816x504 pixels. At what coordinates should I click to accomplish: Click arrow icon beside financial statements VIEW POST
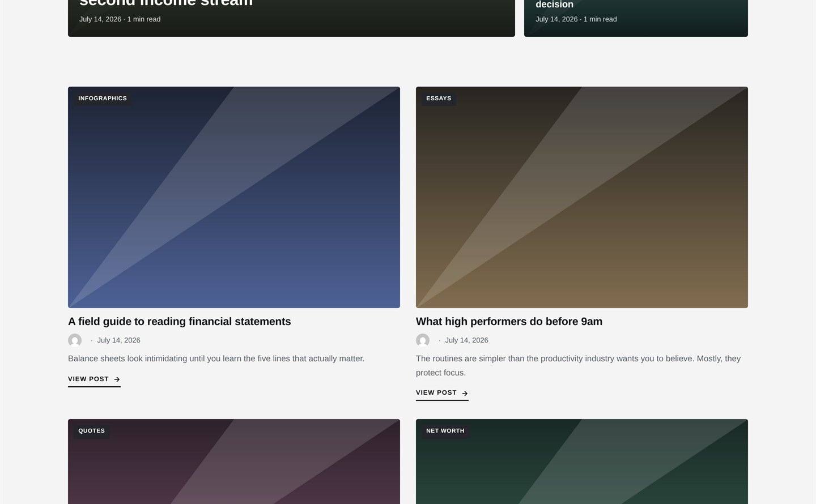[x=117, y=379]
